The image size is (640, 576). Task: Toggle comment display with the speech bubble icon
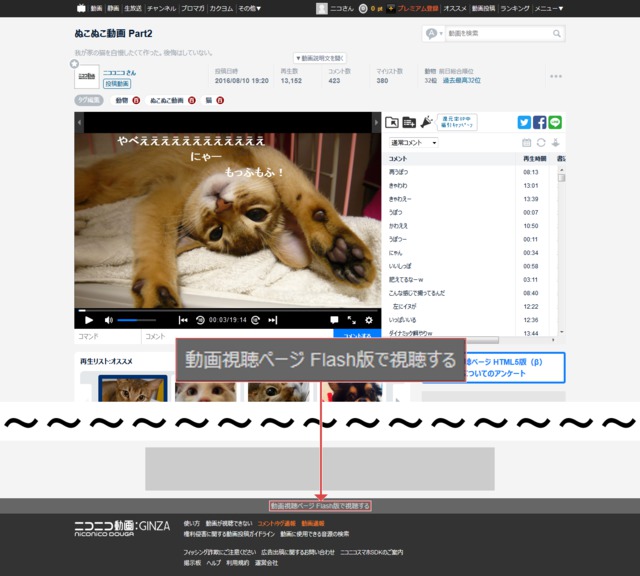335,320
